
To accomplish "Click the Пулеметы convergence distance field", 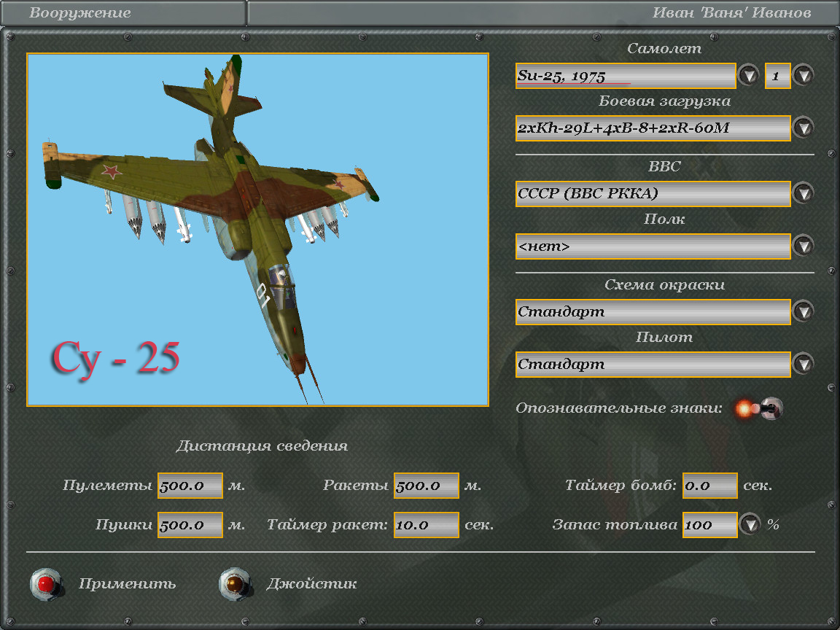I will pyautogui.click(x=190, y=486).
